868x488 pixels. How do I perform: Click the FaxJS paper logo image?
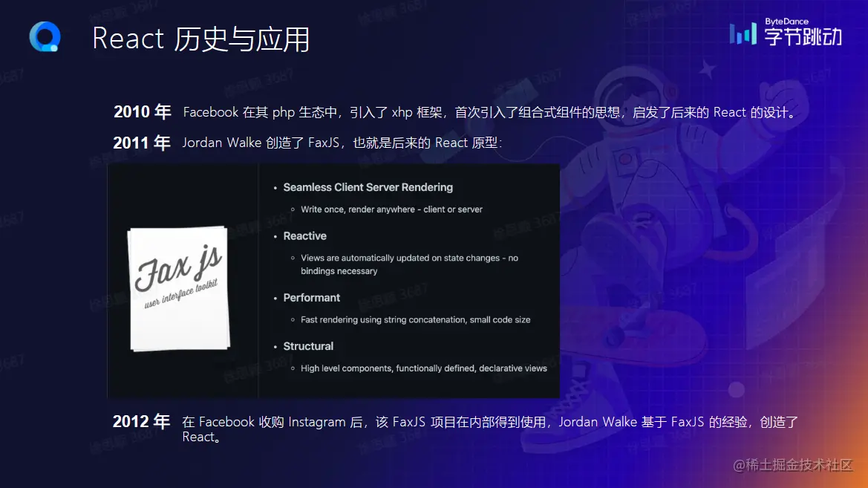tap(179, 288)
